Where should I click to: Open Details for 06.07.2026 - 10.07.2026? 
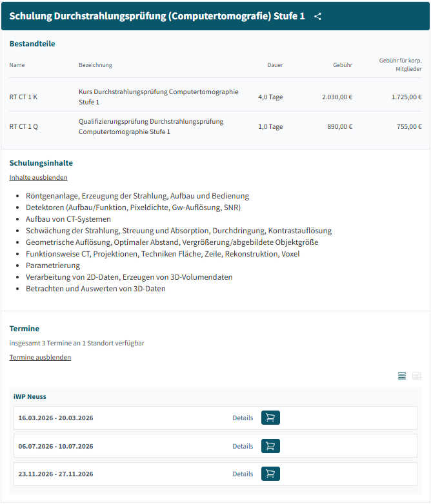tap(243, 446)
